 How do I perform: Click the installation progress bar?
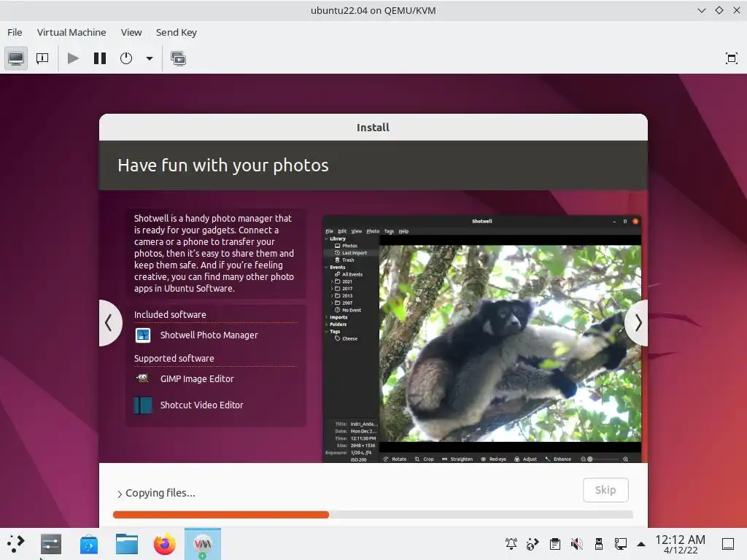pos(373,515)
